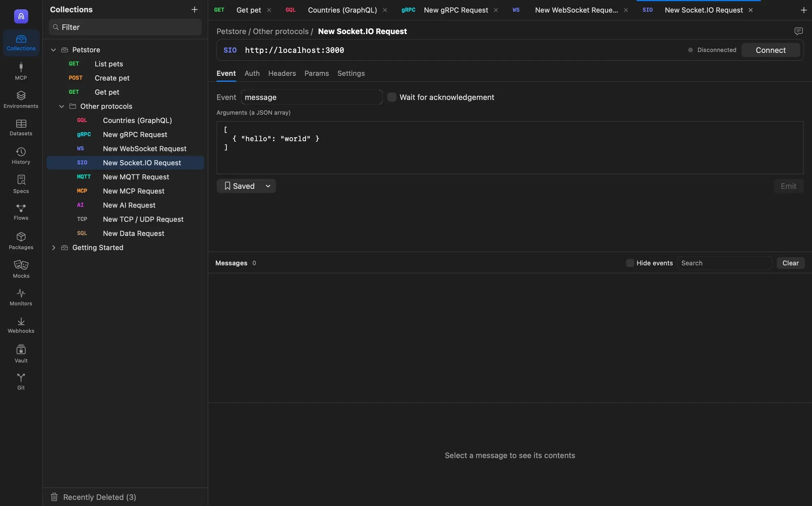Switch to the New WebSocket Request tab
The image size is (812, 506).
coord(577,10)
